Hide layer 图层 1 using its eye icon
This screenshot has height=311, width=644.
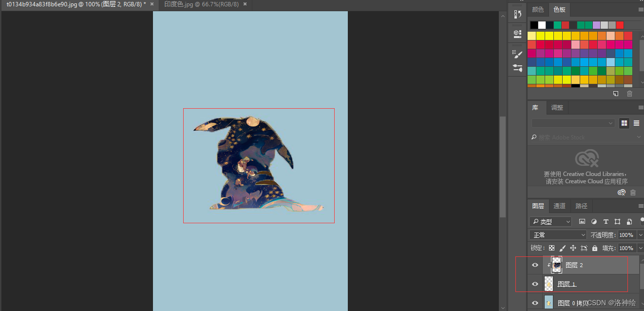pos(535,284)
